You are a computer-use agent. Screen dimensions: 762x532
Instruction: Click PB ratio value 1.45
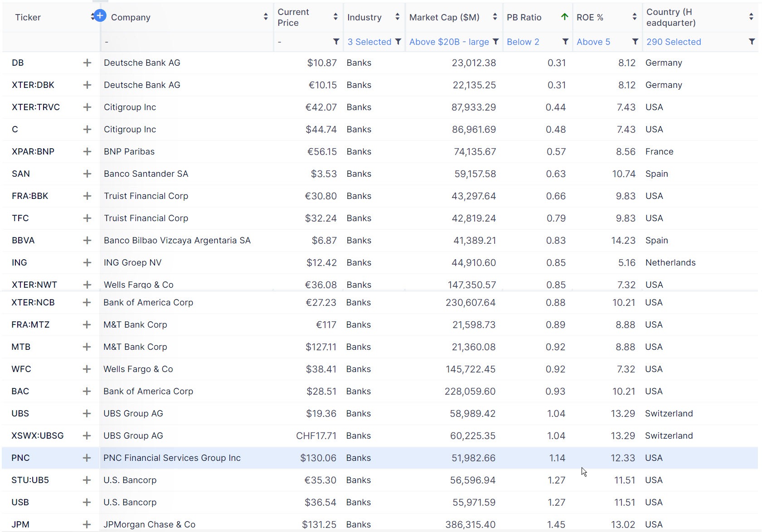[x=556, y=525]
